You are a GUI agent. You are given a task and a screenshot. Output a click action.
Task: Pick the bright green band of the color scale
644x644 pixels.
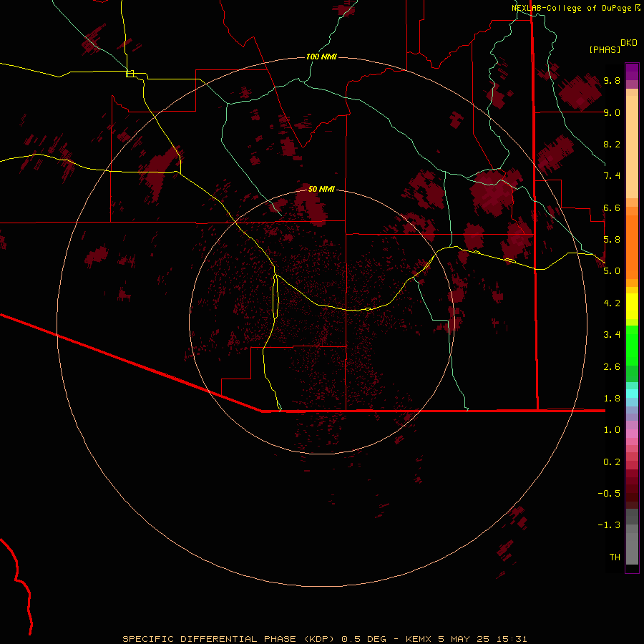(x=632, y=346)
